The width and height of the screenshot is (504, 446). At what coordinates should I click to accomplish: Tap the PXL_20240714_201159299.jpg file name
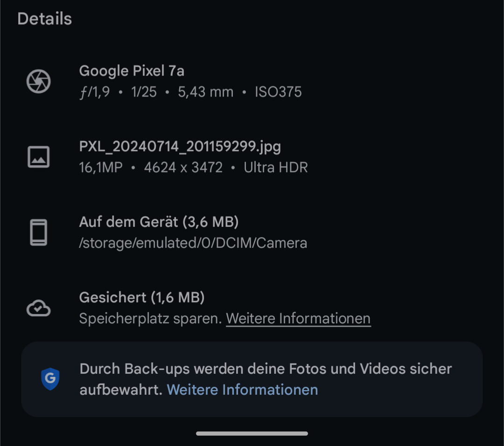click(180, 147)
